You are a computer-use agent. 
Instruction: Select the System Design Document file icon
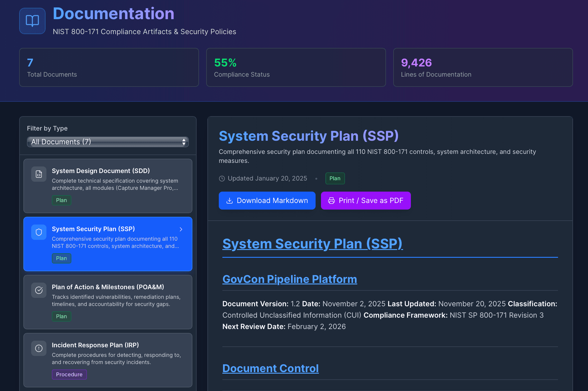click(39, 174)
